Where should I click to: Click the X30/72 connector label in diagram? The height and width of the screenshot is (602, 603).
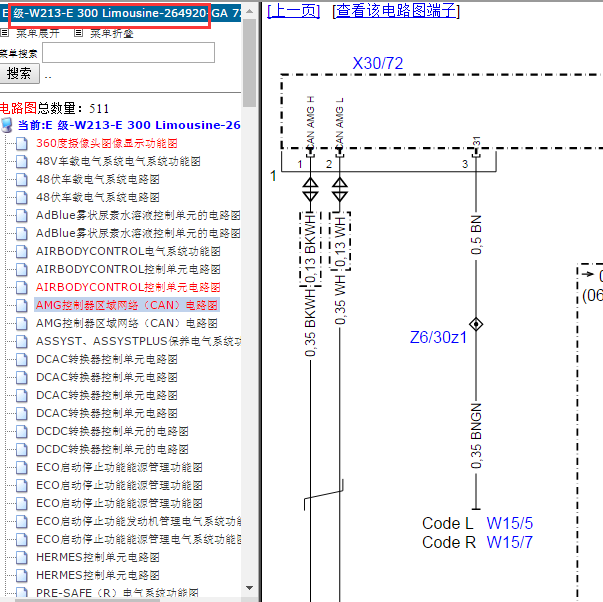[x=378, y=63]
